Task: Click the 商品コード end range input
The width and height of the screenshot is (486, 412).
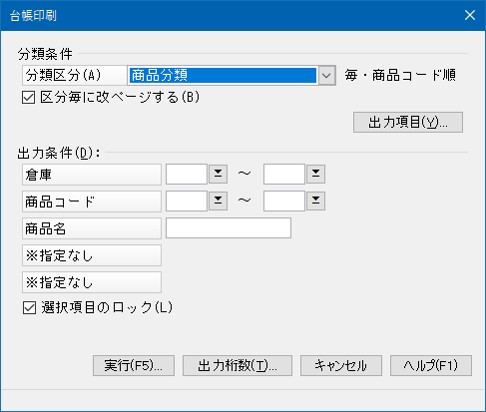Action: coord(284,201)
